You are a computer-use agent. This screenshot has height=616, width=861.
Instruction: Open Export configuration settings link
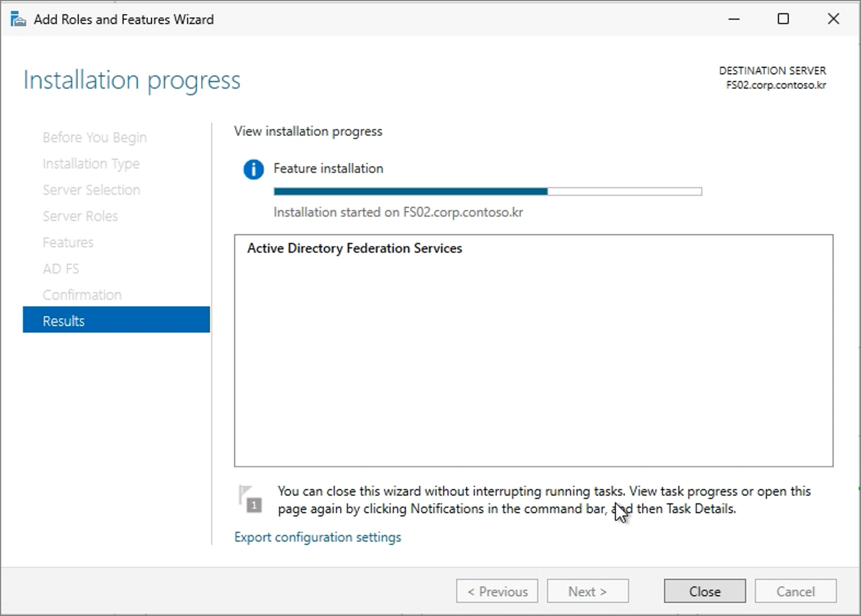coord(317,537)
